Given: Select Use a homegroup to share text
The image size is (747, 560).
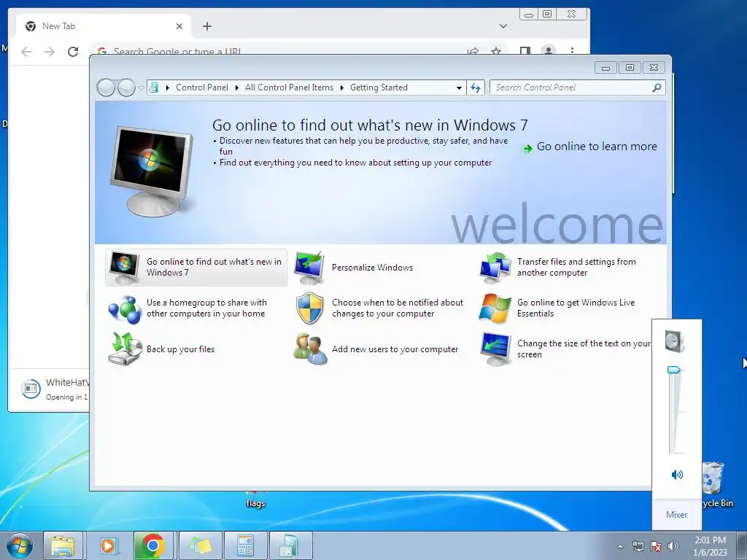Looking at the screenshot, I should 206,308.
